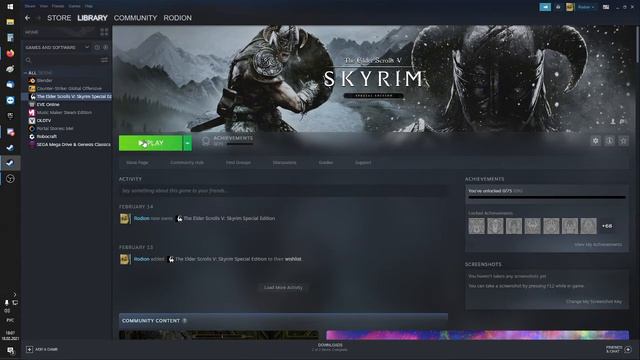Screen dimensions: 640x360
Task: Click the Add a Game button
Action: click(x=42, y=349)
